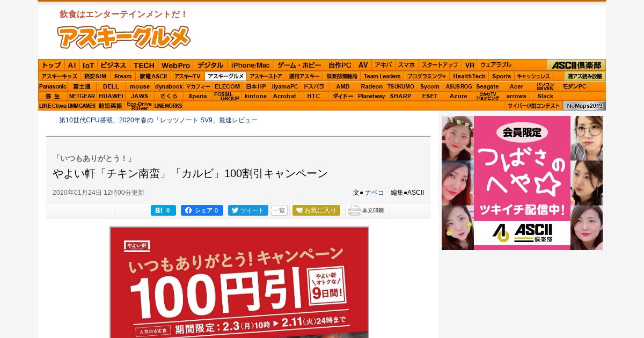
Task: Open the つばさのへや ASCII倶楽部 advertisement
Action: pos(522,183)
